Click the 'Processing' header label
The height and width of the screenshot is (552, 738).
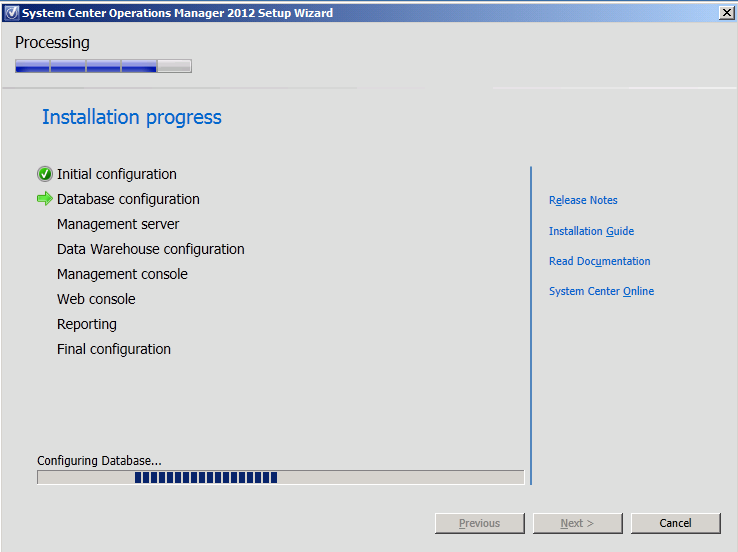tap(52, 42)
